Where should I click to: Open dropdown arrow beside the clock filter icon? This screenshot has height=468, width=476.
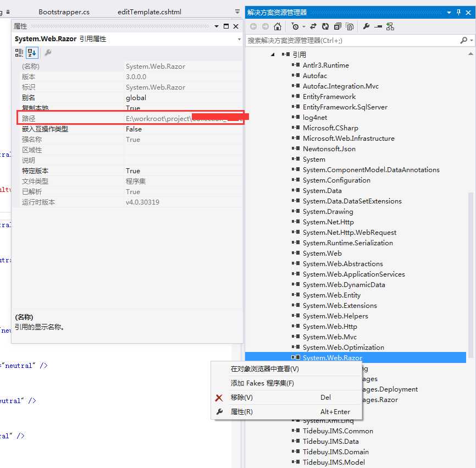[303, 27]
